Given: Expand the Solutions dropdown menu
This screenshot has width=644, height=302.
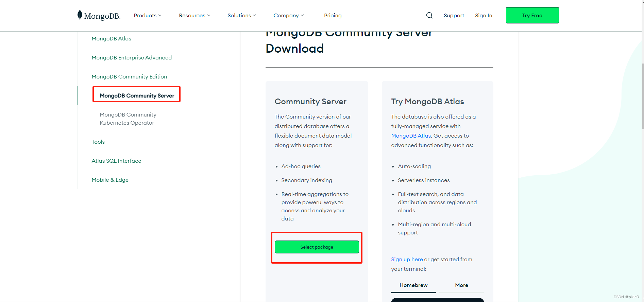Looking at the screenshot, I should tap(242, 15).
